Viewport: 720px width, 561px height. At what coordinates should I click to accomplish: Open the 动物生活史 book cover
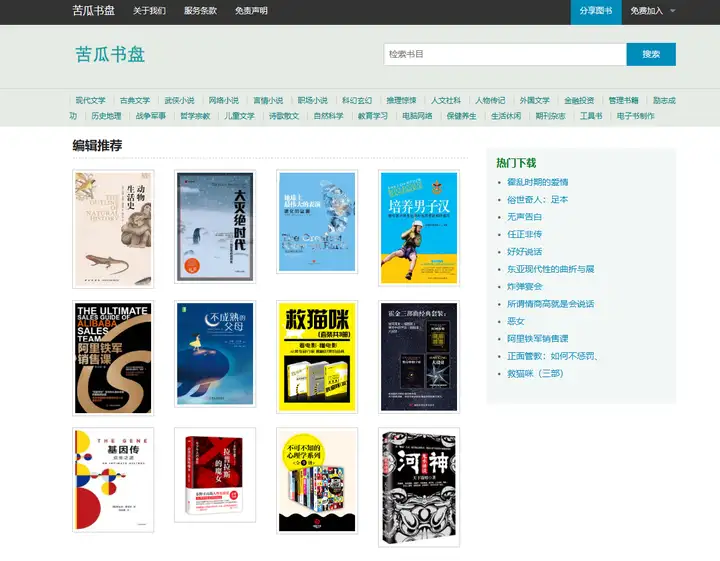click(x=113, y=229)
